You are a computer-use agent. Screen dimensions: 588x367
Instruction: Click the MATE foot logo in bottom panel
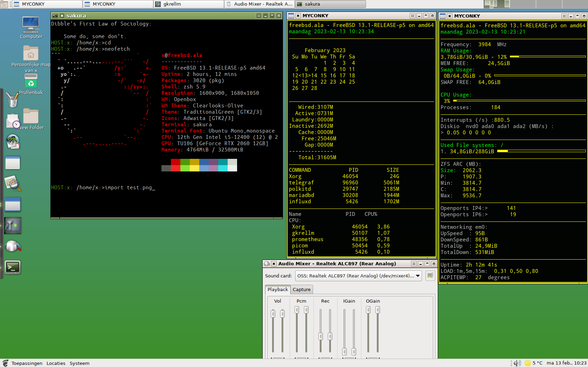click(x=5, y=363)
